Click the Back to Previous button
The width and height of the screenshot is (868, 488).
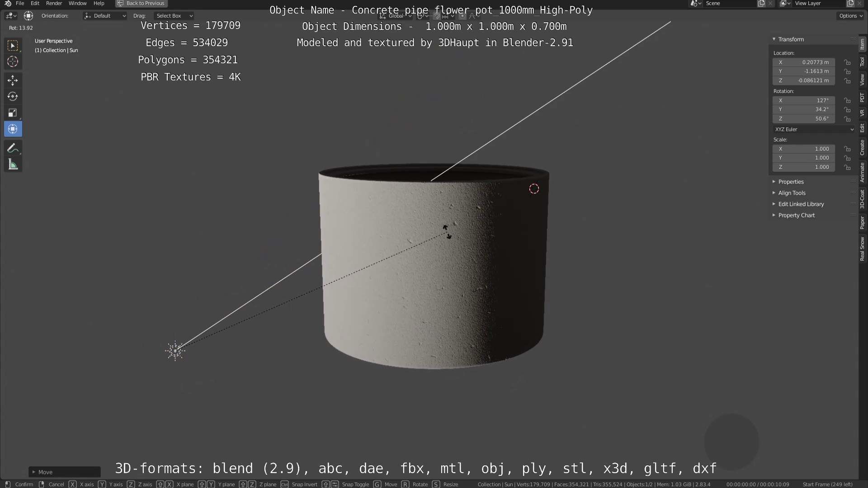coord(142,3)
